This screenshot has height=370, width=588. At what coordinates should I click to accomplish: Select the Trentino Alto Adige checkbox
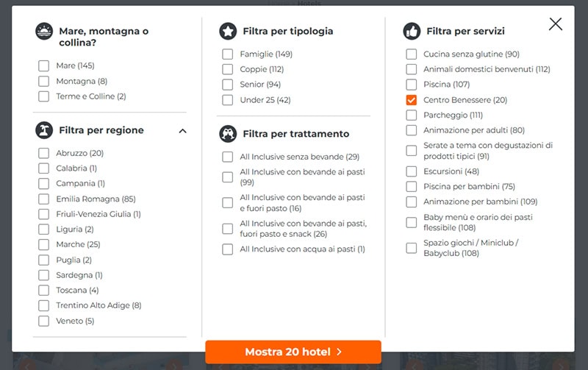point(44,305)
